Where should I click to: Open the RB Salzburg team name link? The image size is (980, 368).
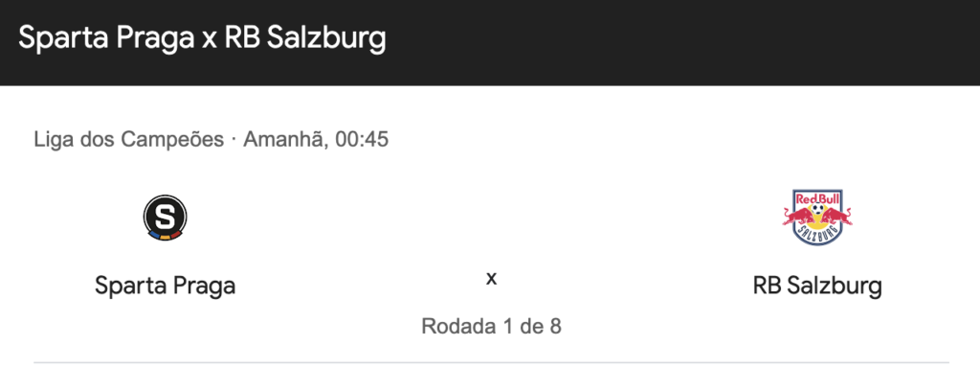[817, 286]
